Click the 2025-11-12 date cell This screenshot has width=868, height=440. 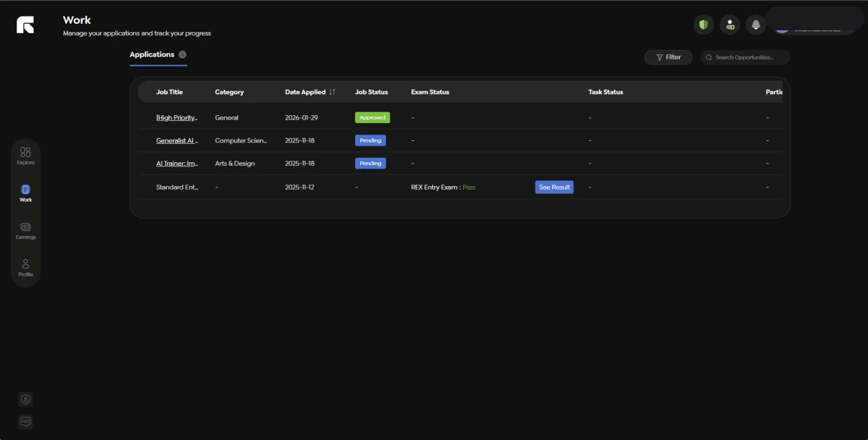coord(299,187)
